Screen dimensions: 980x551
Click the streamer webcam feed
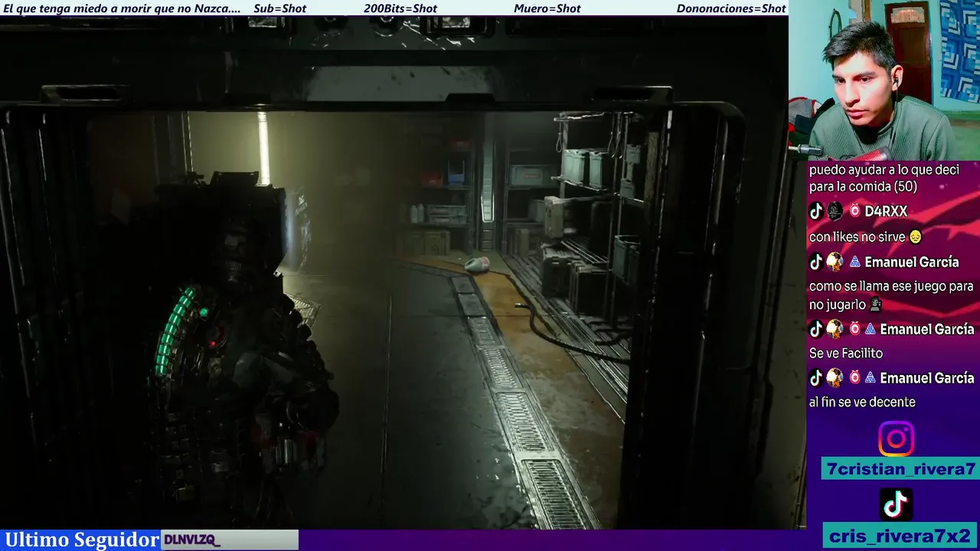tap(884, 80)
